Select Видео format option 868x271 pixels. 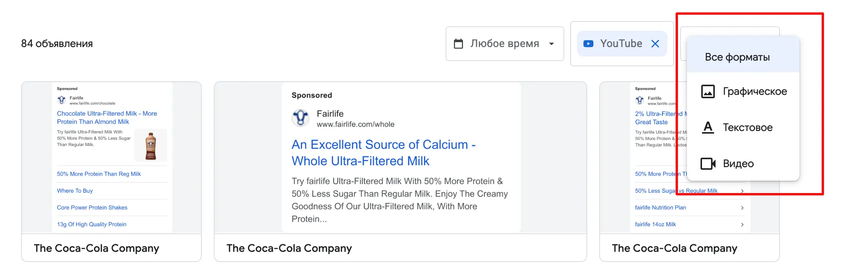pyautogui.click(x=738, y=164)
